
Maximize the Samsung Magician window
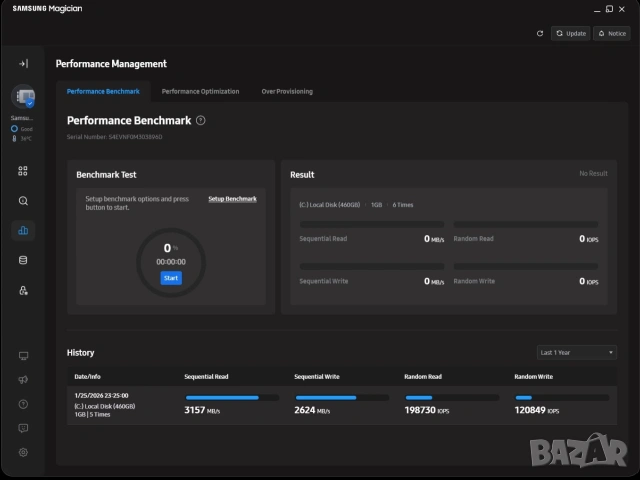click(609, 9)
